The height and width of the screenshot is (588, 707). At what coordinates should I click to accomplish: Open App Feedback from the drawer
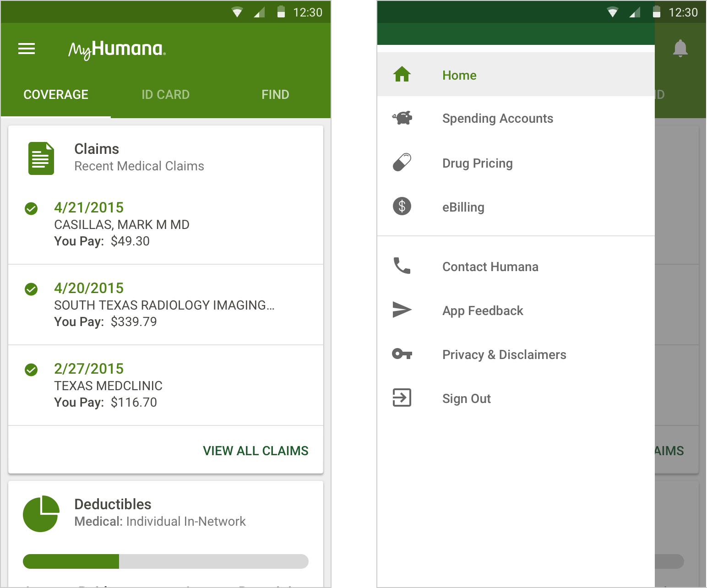[x=516, y=310]
